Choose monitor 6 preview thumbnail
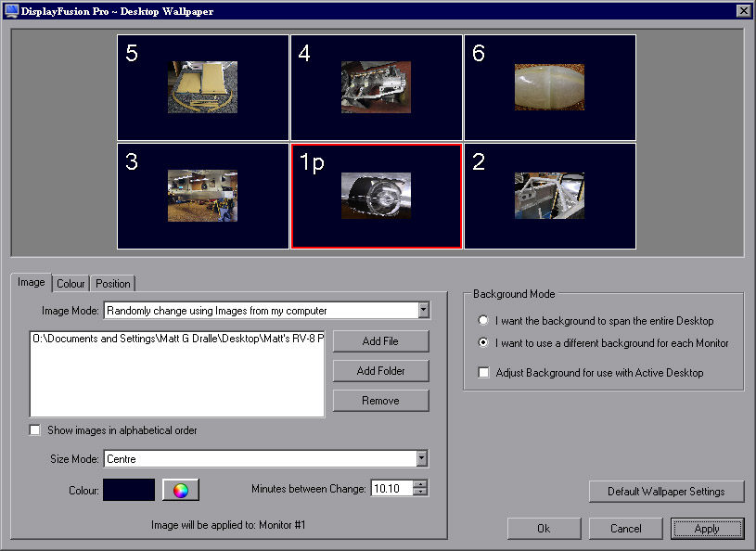The image size is (756, 551). point(549,88)
